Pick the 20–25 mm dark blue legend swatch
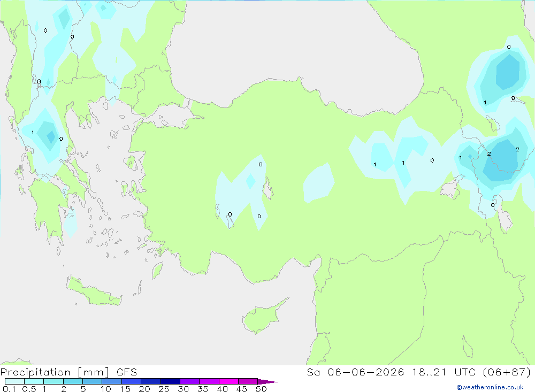This screenshot has width=535, height=392. (x=150, y=381)
